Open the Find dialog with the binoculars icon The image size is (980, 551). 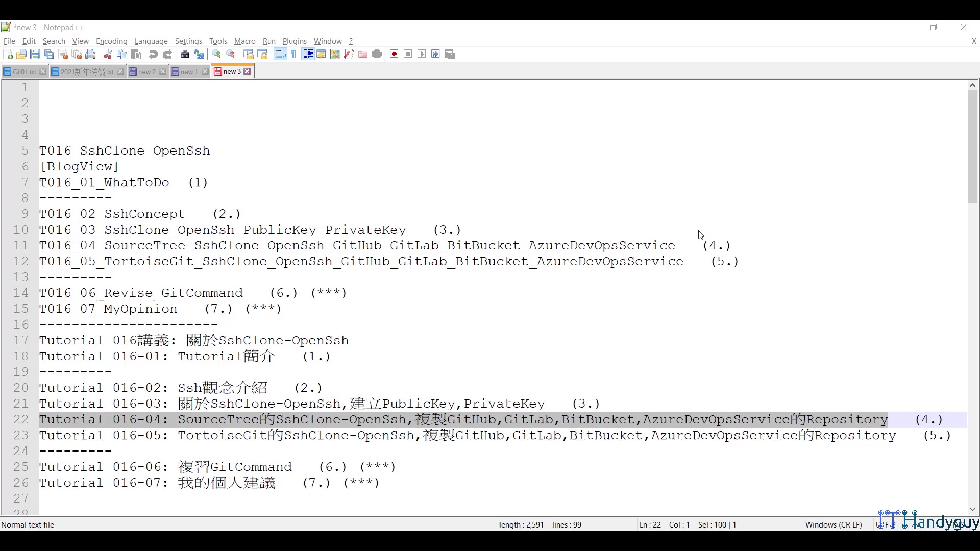click(x=184, y=54)
